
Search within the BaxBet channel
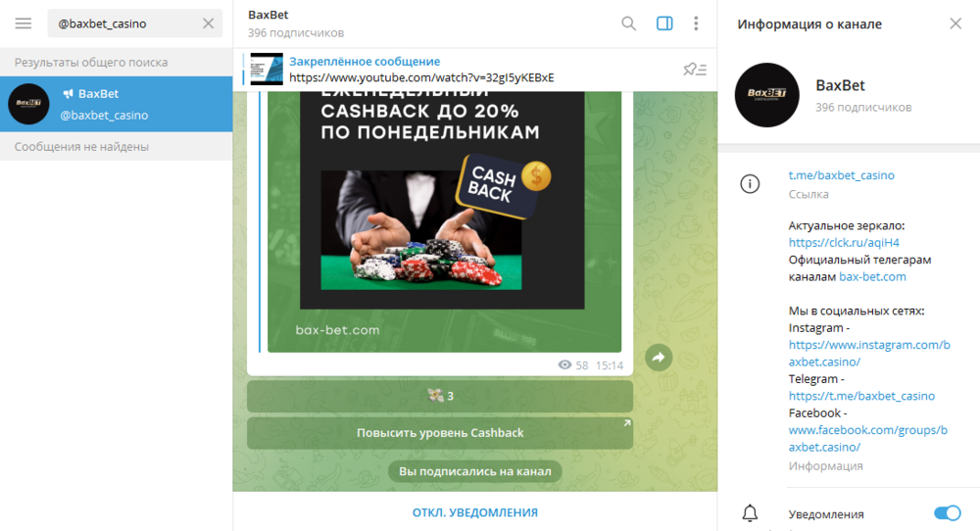point(629,24)
